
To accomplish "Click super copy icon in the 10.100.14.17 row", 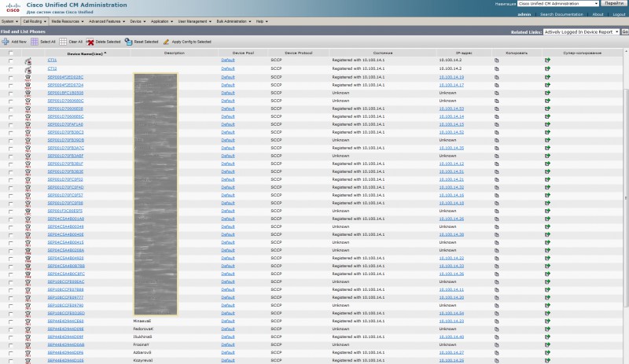I will click(x=547, y=85).
